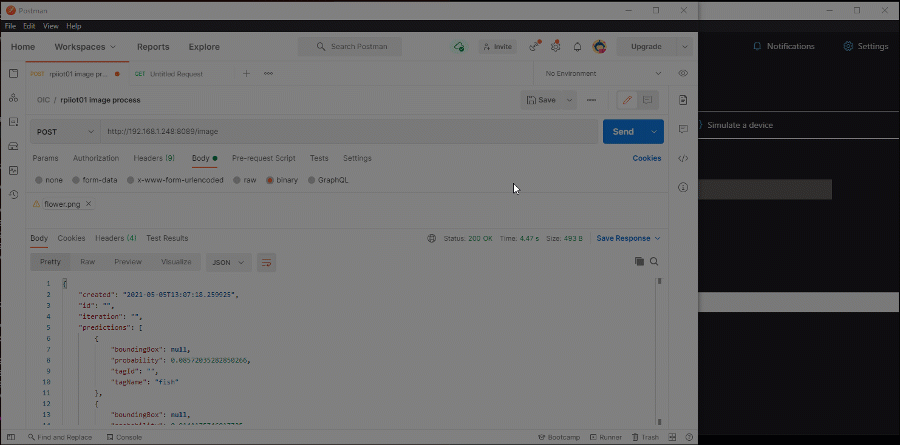Copy the response body to clipboard
This screenshot has height=445, width=900.
(x=639, y=261)
